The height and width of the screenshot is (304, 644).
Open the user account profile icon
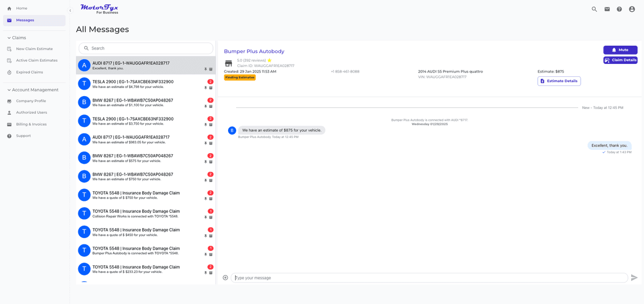[632, 9]
